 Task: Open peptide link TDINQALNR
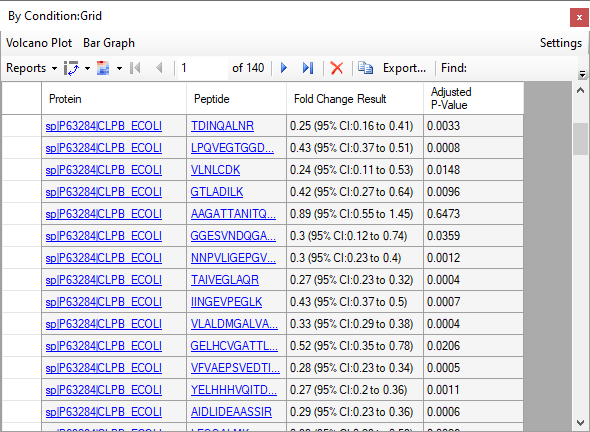222,126
